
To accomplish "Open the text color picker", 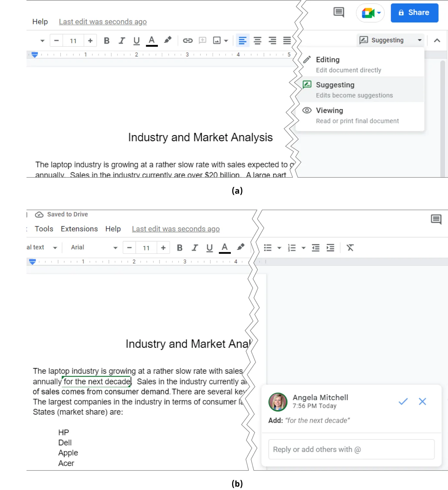I will click(x=151, y=40).
